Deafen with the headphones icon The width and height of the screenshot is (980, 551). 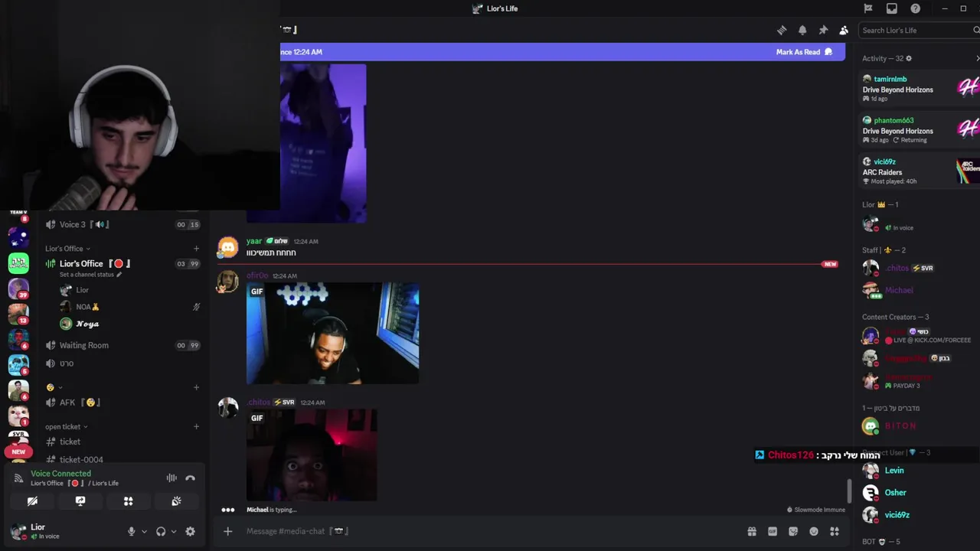[x=161, y=531]
